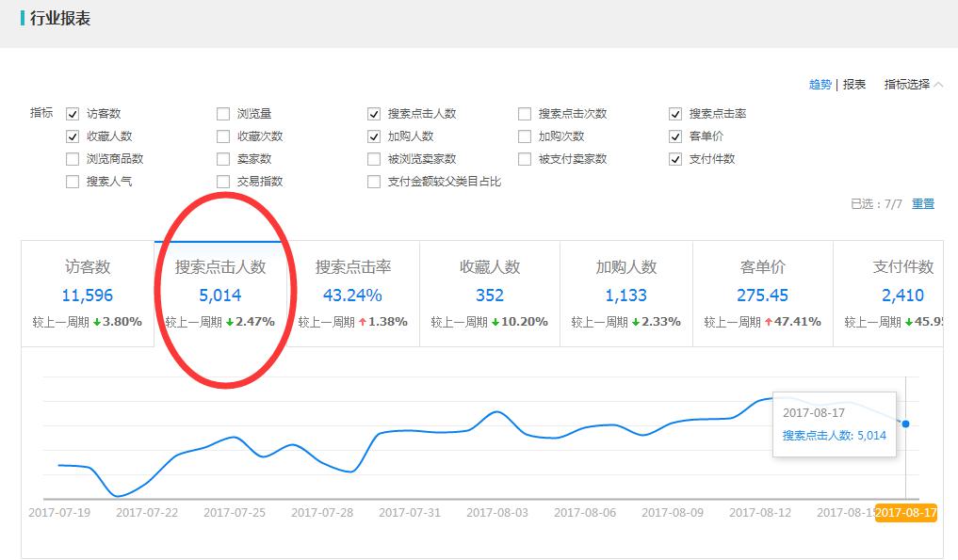Select the 客单价 metric tab
Image resolution: width=958 pixels, height=560 pixels.
pos(762,293)
